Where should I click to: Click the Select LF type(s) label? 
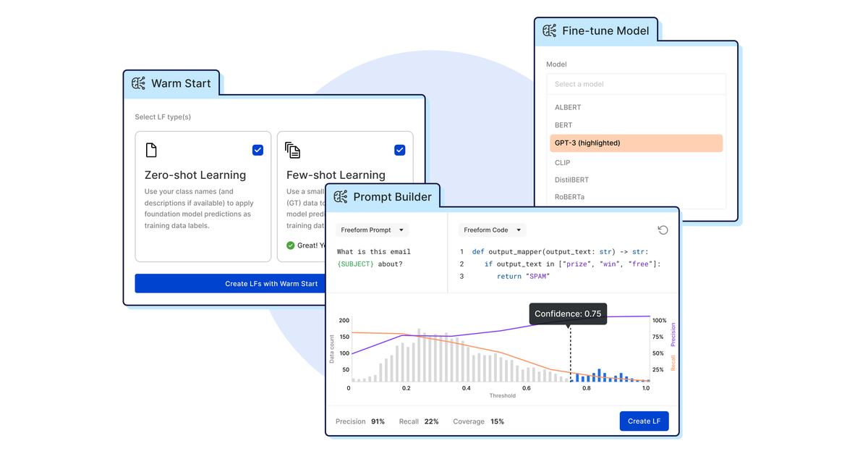tap(163, 117)
